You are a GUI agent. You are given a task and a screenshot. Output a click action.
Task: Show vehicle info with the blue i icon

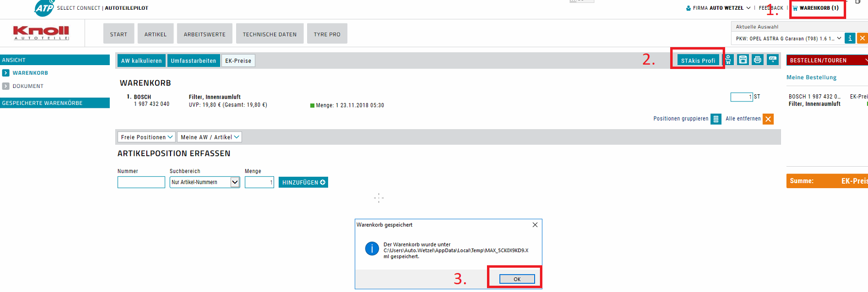tap(850, 38)
